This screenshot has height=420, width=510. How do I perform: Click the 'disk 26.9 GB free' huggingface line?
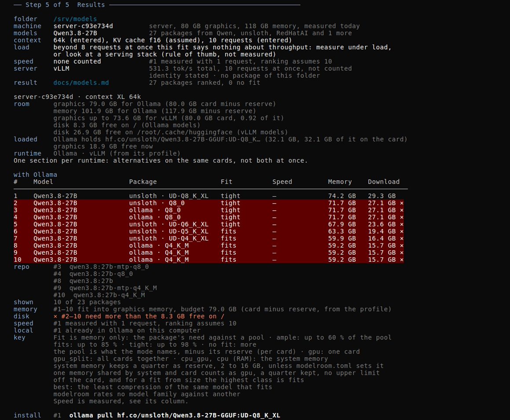point(171,132)
